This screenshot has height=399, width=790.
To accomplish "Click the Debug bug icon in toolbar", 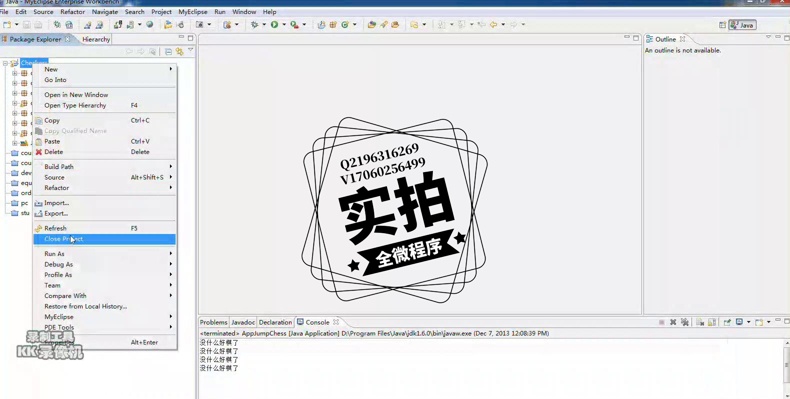I will coord(254,25).
